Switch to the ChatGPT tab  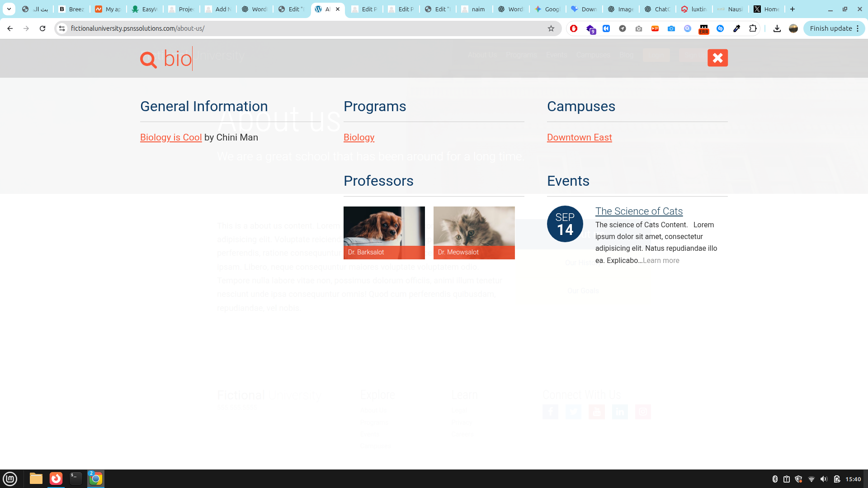(x=657, y=9)
